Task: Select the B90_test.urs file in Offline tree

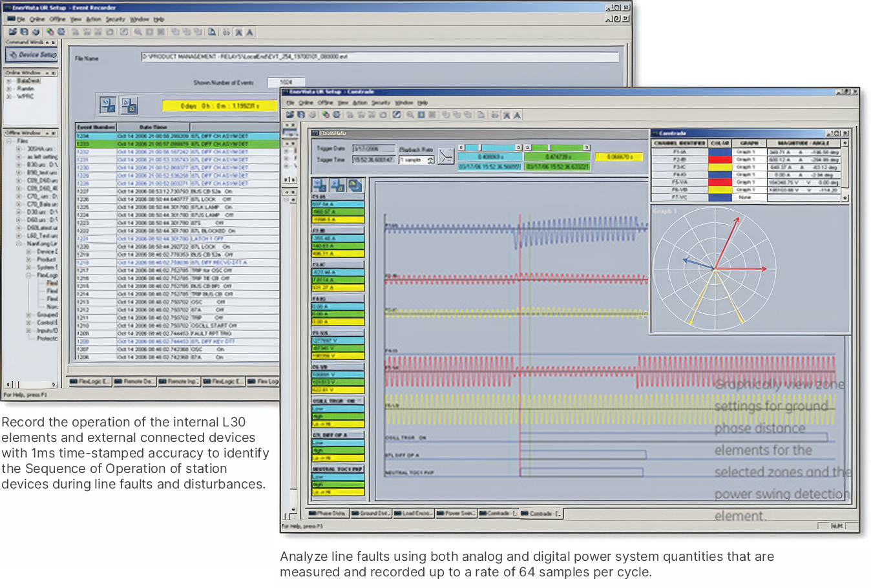Action: point(43,173)
